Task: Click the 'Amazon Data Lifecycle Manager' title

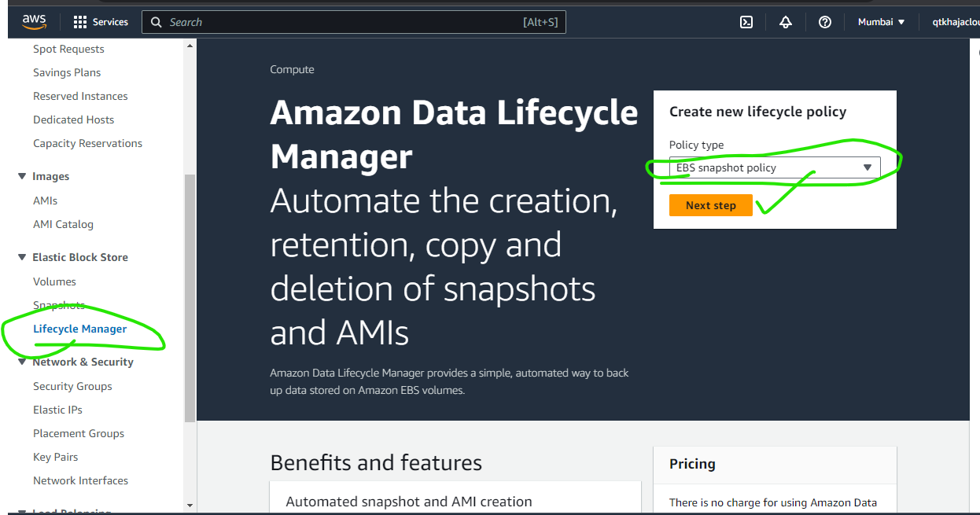Action: pos(454,135)
